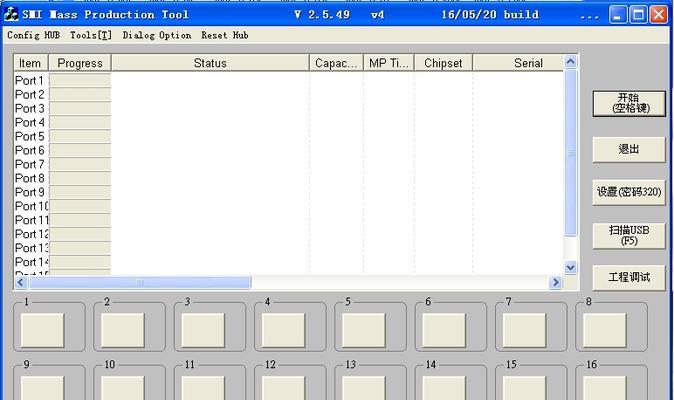Screen dimensions: 674x400
Task: Click the Status column header
Action: coord(210,63)
